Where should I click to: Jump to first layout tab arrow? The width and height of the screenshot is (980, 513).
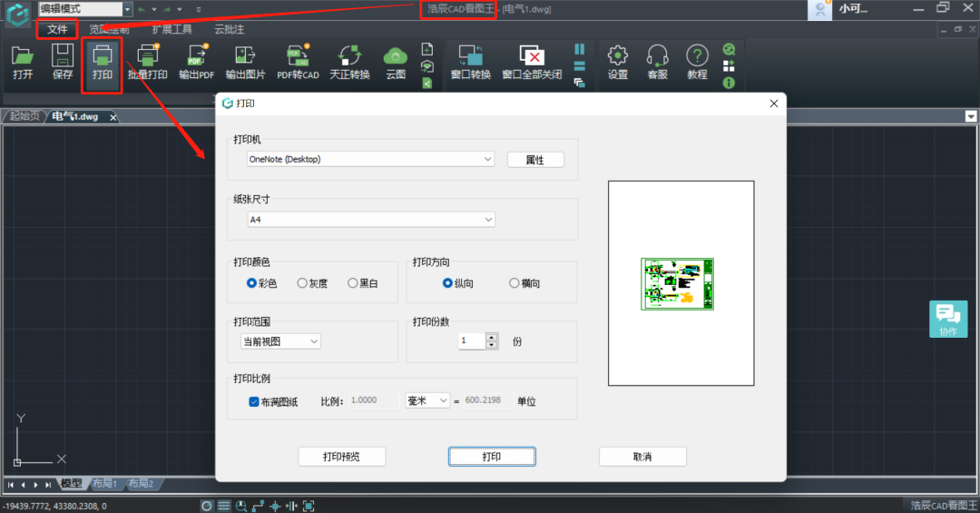11,485
